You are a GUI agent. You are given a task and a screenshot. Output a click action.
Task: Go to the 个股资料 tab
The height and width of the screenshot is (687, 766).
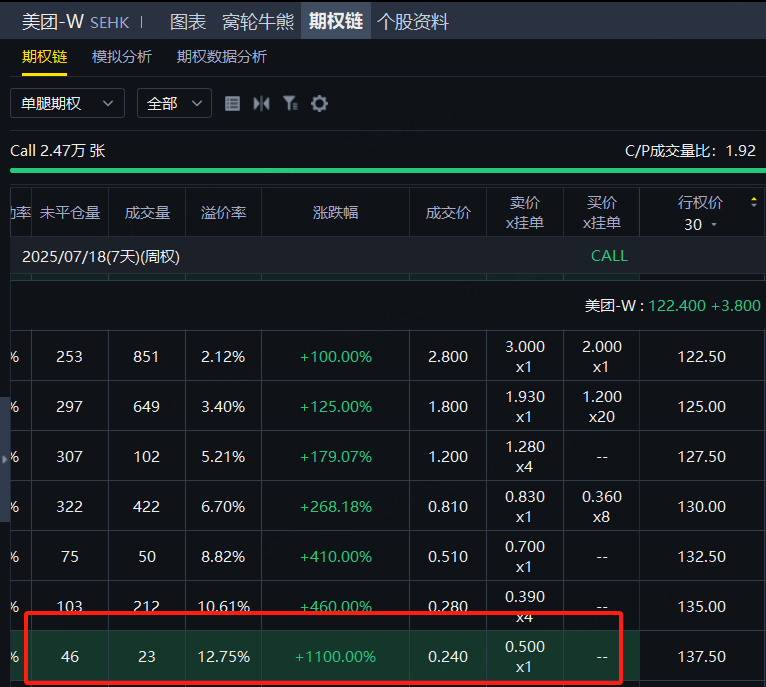413,21
